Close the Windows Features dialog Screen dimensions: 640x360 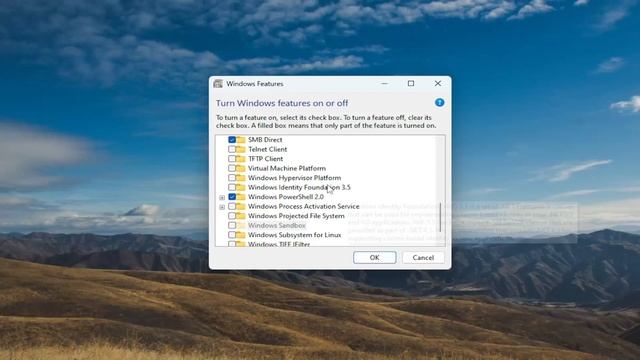click(x=438, y=83)
